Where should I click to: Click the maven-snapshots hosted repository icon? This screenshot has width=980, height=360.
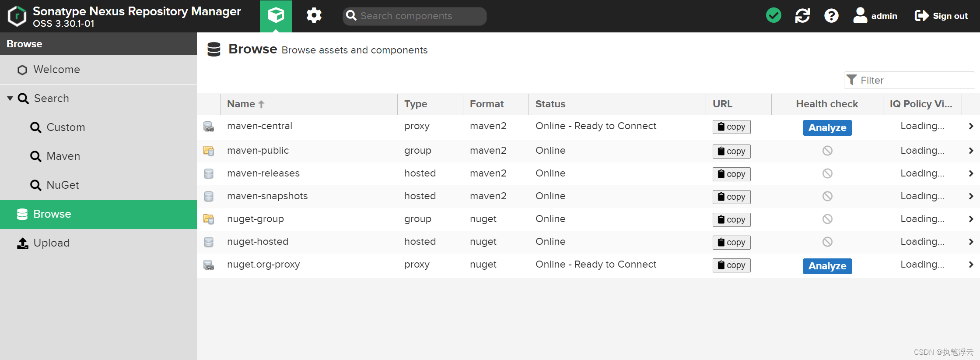(x=209, y=197)
